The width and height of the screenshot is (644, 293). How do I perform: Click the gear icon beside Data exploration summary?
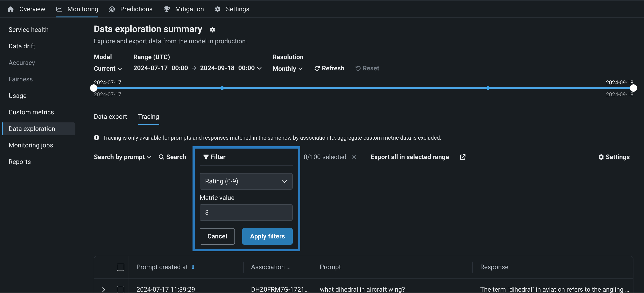[212, 30]
